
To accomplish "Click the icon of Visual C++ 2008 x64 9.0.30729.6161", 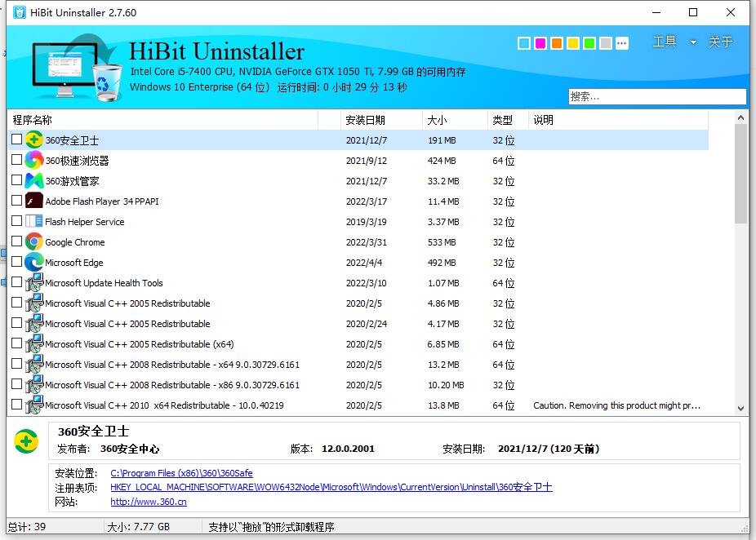I will [x=33, y=365].
